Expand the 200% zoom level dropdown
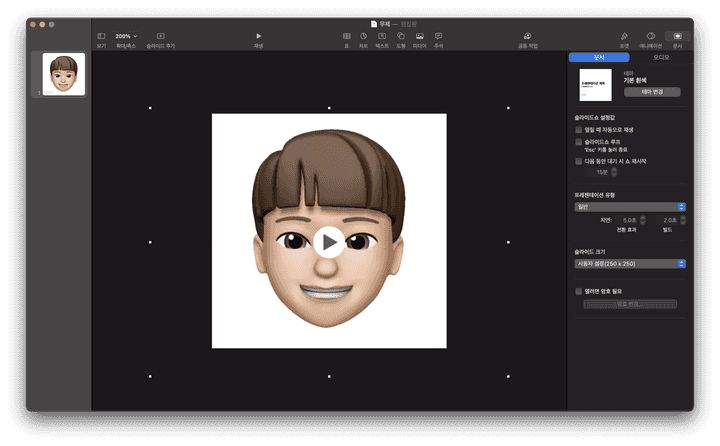Image resolution: width=720 pixels, height=446 pixels. pos(126,36)
